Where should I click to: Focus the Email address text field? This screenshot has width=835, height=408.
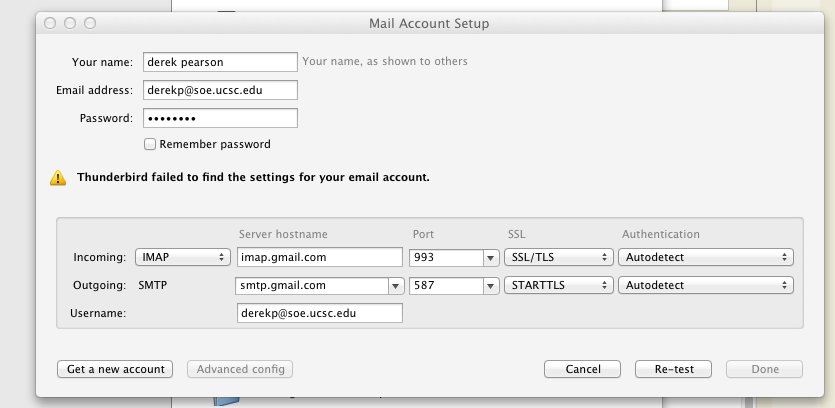(x=220, y=90)
